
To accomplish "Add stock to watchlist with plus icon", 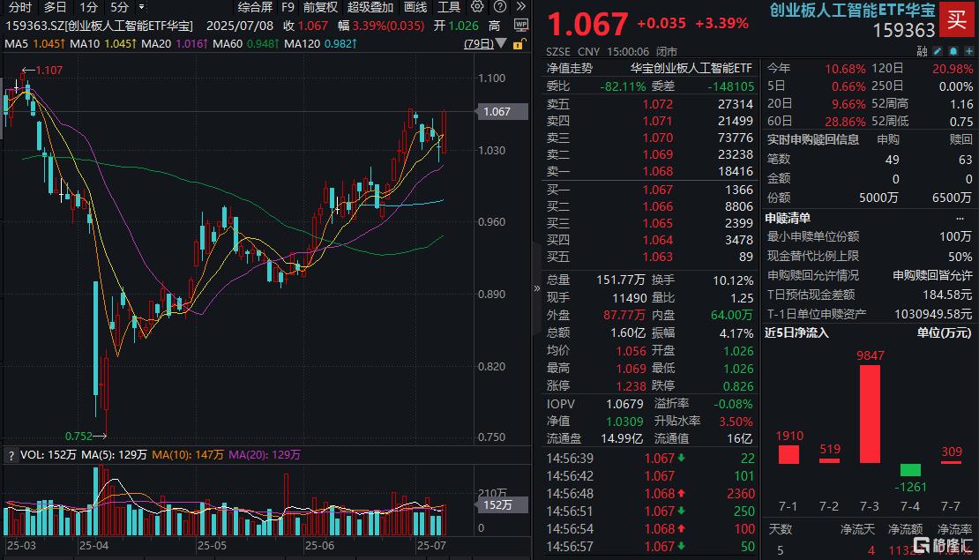I will [x=969, y=51].
